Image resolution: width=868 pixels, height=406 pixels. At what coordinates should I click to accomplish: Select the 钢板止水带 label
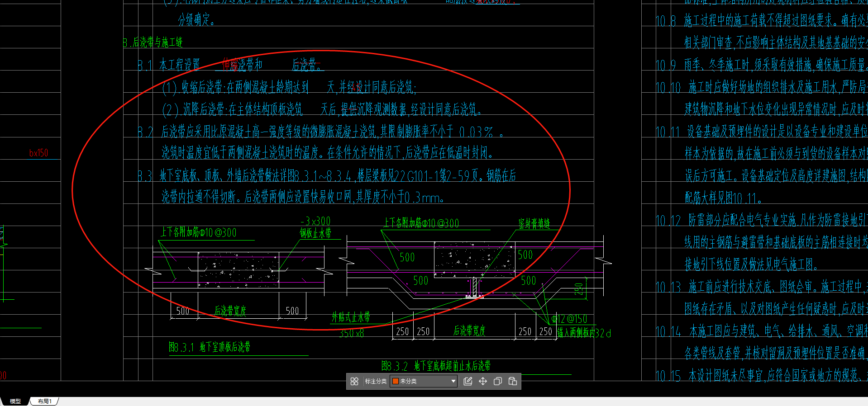(x=315, y=233)
